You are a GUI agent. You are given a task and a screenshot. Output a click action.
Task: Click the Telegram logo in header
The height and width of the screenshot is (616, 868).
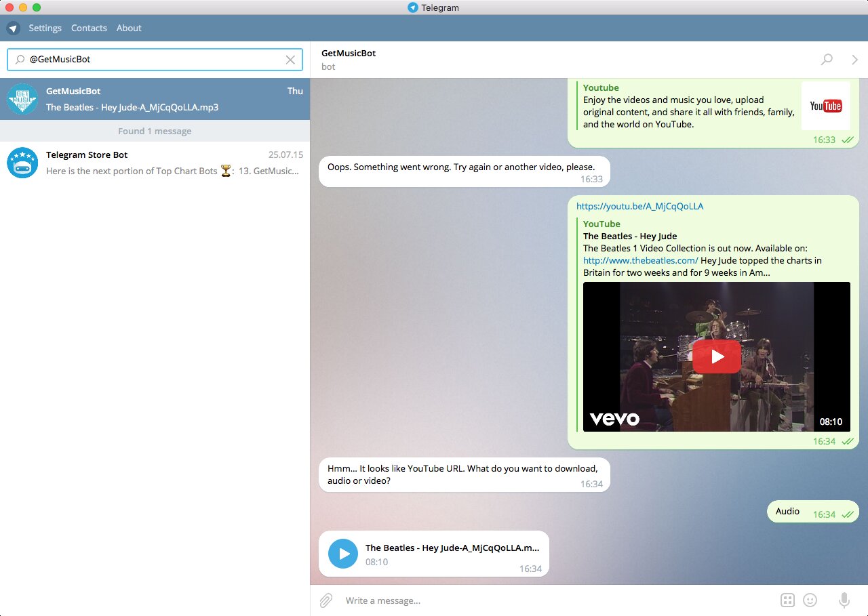point(13,28)
